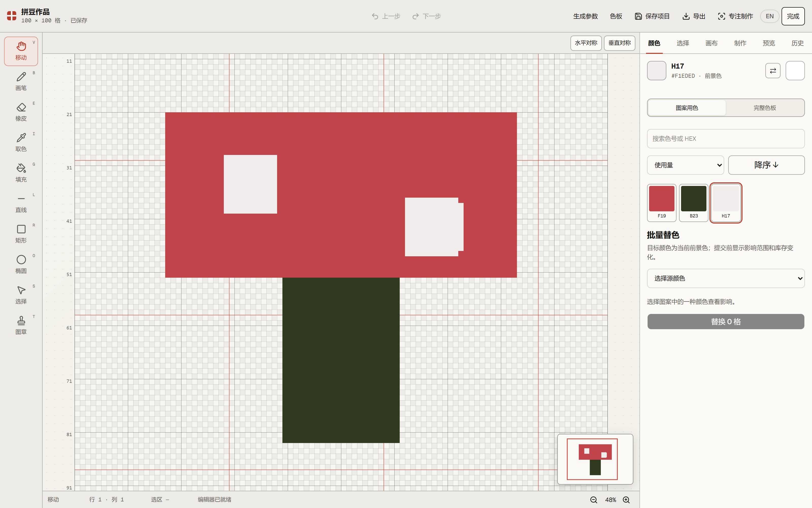Open the 画布 tab
Viewport: 812px width, 508px height.
tap(711, 43)
